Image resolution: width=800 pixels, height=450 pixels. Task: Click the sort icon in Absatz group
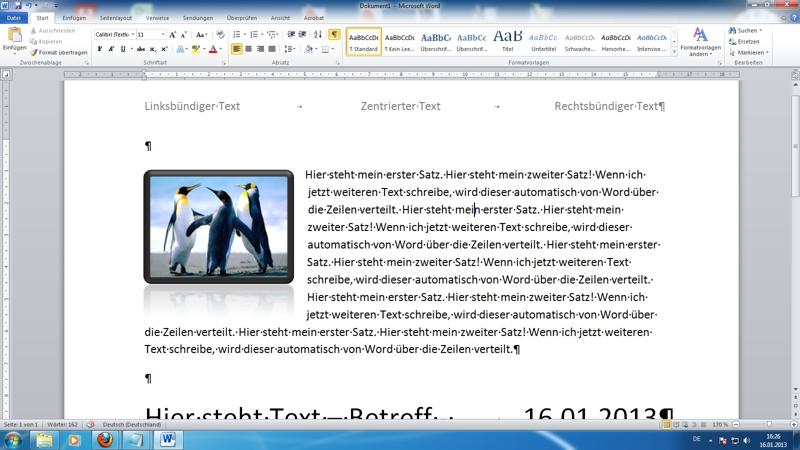[x=318, y=34]
